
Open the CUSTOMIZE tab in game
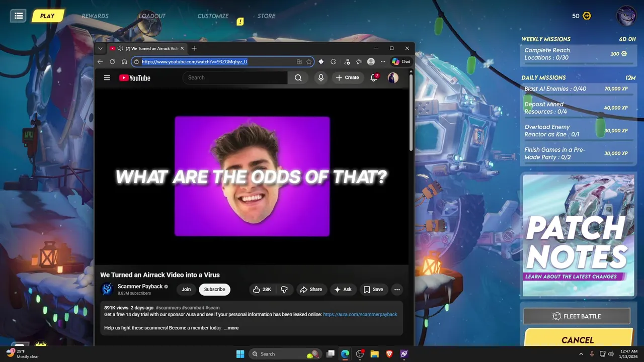(x=213, y=16)
